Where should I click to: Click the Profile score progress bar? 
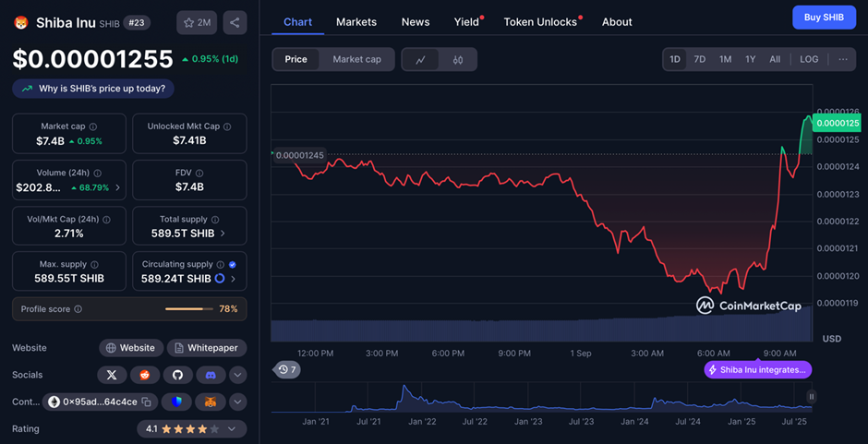tap(189, 309)
